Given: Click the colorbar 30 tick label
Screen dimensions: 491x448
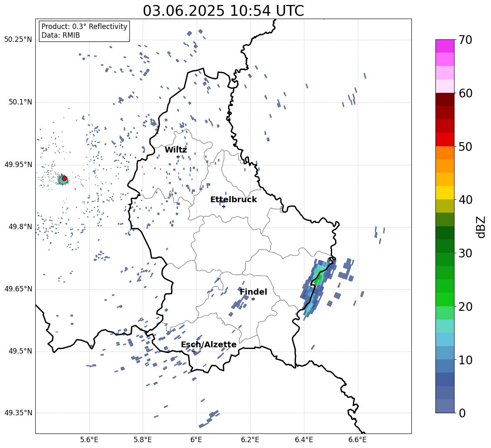Looking at the screenshot, I should coord(465,253).
